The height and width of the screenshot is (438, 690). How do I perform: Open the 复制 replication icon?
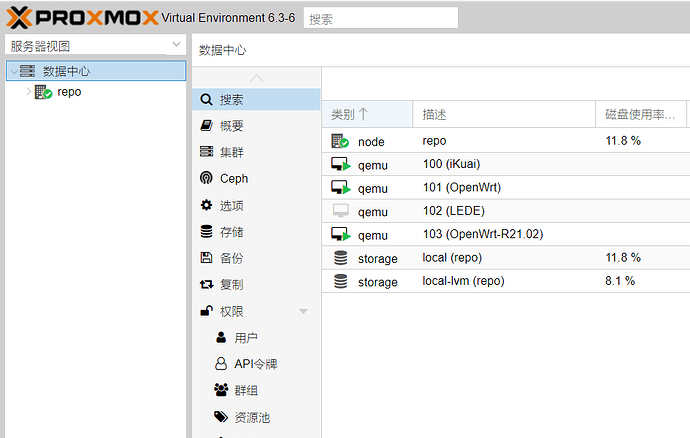pos(206,284)
